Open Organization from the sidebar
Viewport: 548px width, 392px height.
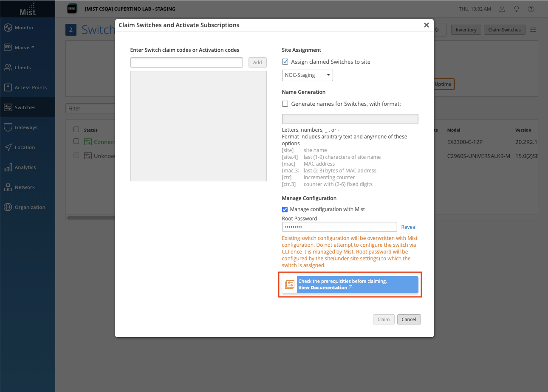(x=28, y=207)
